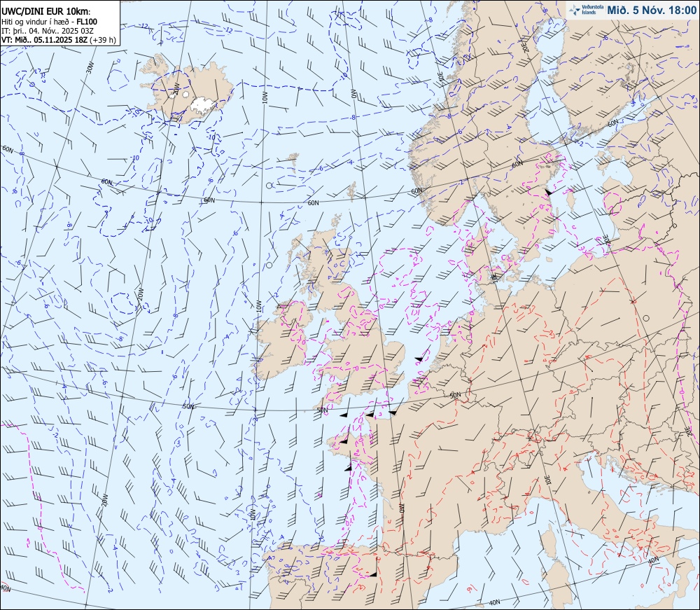Click the Faroe Islands on the map

tap(293, 161)
